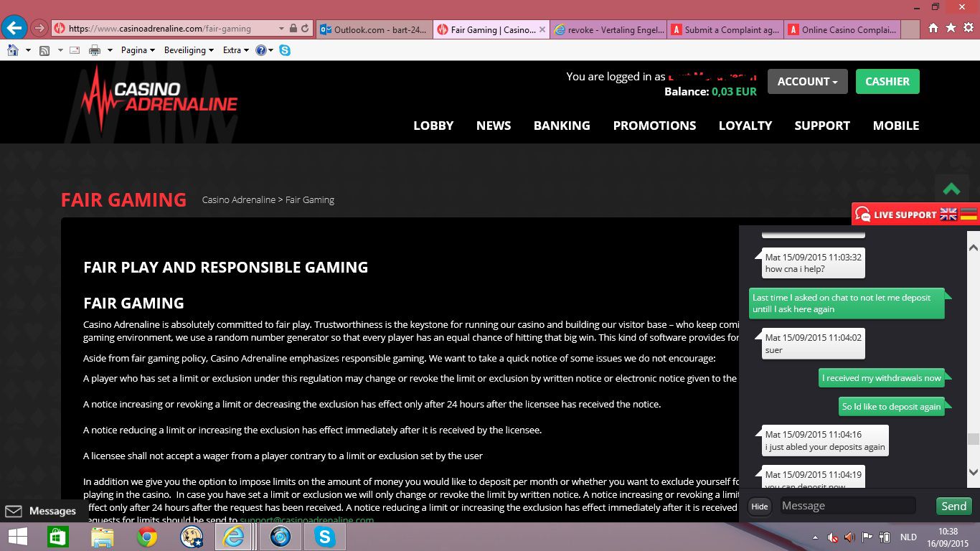The image size is (980, 551).
Task: Select the English flag in Live Support
Action: click(x=948, y=215)
